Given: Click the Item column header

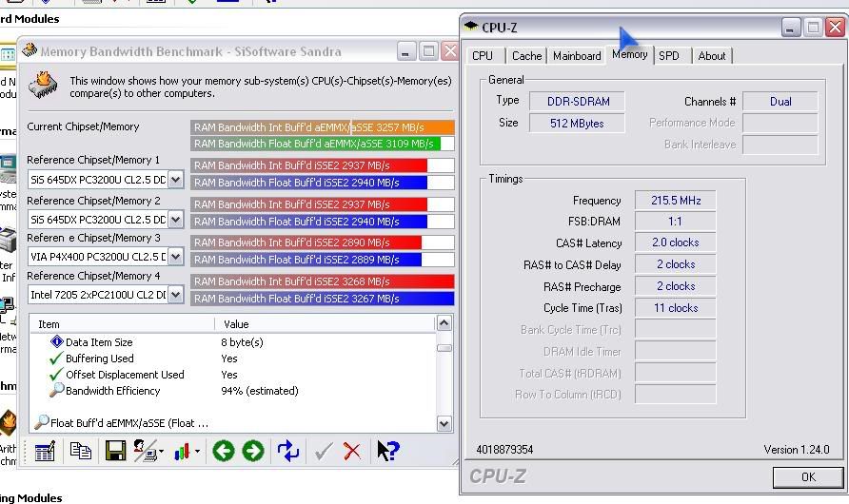Looking at the screenshot, I should click(x=122, y=324).
